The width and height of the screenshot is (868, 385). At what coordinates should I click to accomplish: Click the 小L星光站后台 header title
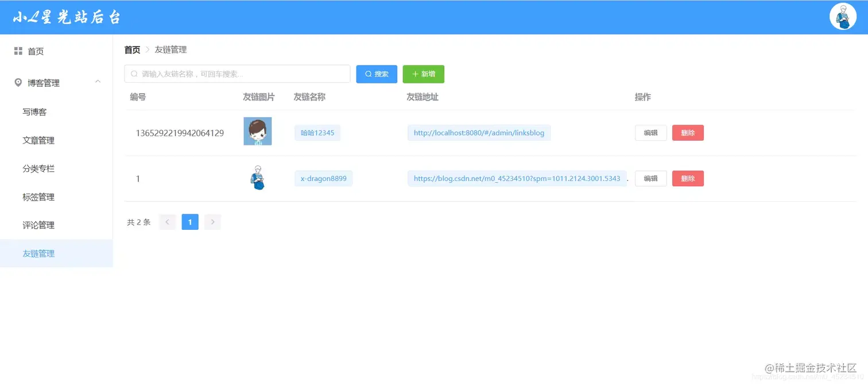(x=67, y=17)
